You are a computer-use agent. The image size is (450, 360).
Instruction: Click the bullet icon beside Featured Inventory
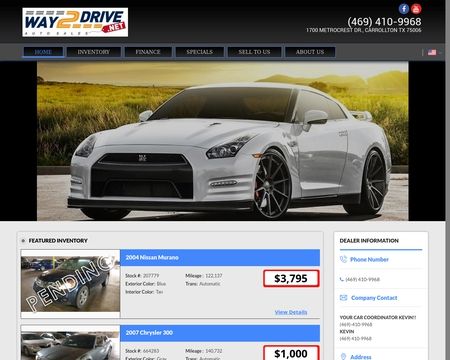[23, 241]
